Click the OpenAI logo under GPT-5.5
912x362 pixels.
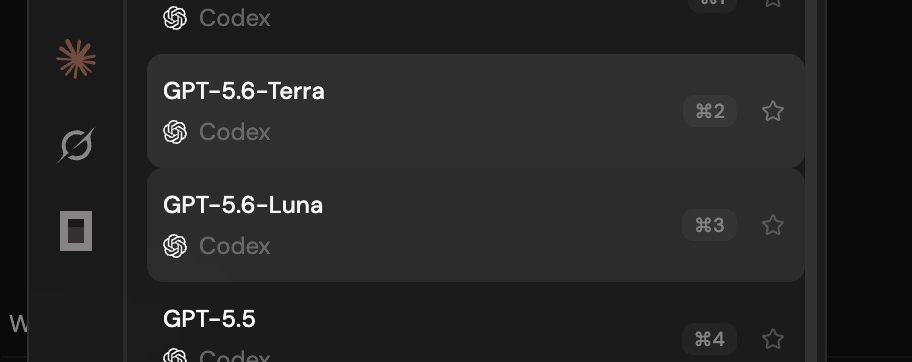click(175, 356)
